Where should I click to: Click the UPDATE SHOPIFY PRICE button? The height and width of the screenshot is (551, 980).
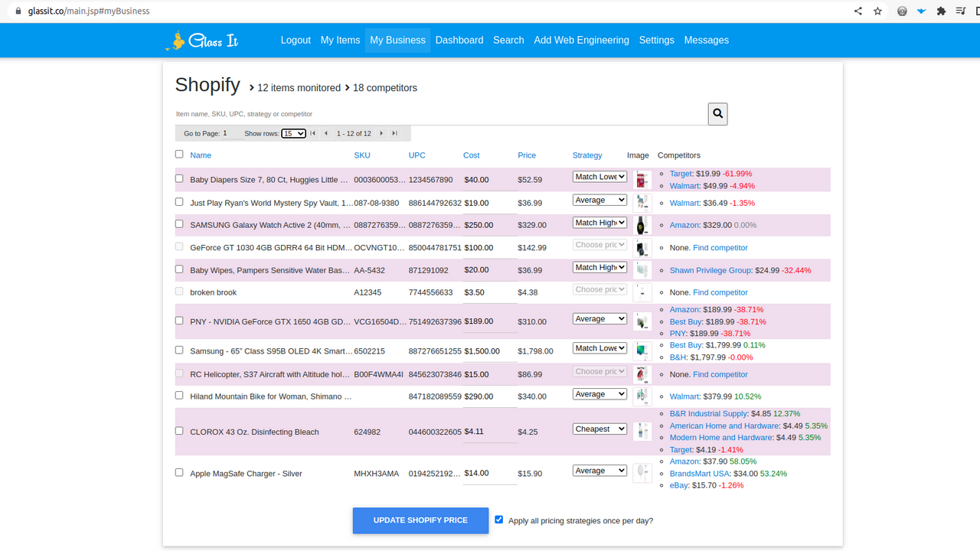(x=420, y=520)
